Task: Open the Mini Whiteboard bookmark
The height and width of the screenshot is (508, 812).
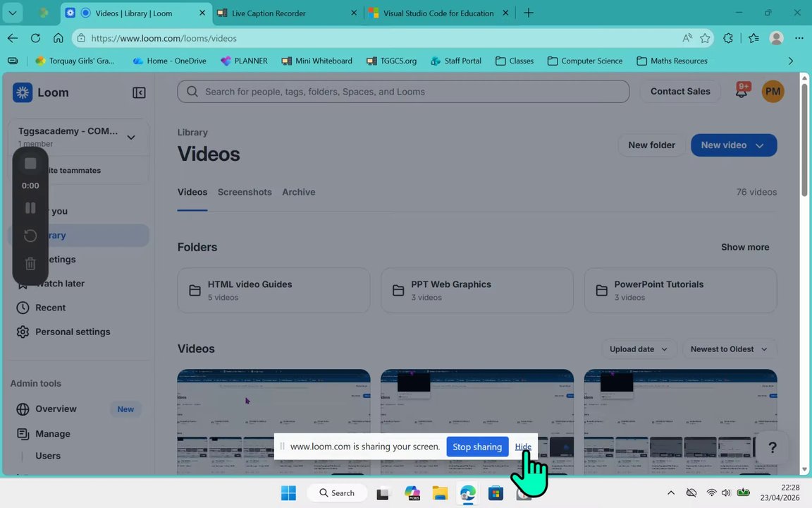Action: [x=317, y=61]
